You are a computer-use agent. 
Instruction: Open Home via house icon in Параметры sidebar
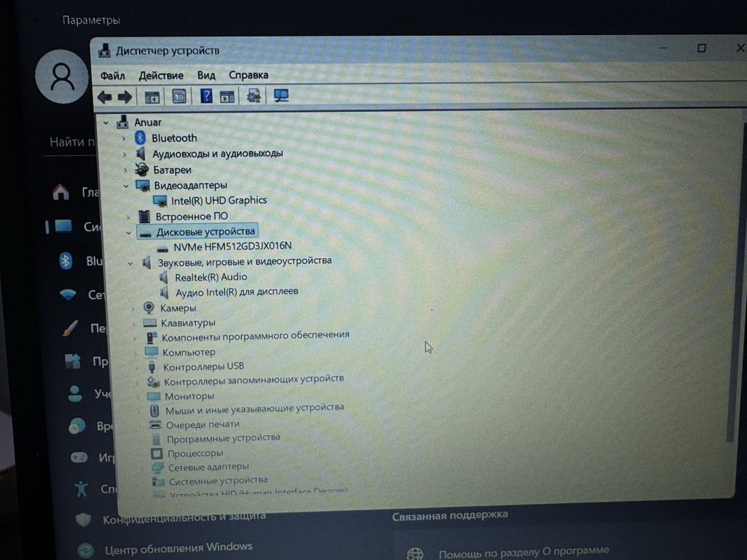tap(61, 192)
